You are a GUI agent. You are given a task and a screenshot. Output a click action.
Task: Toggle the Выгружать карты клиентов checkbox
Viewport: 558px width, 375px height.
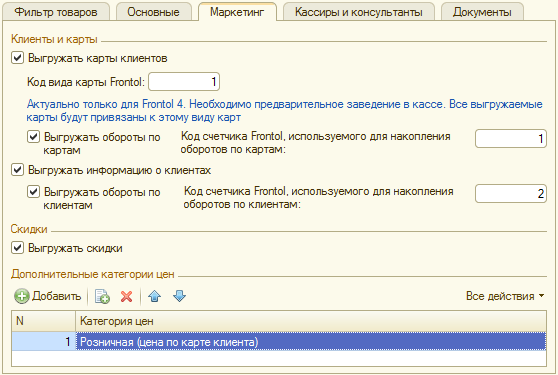17,58
